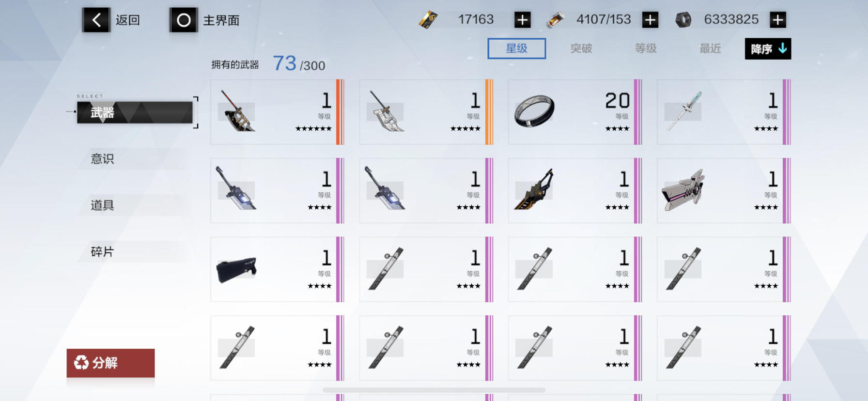Select the level 20 ring weapon
Image resolution: width=868 pixels, height=401 pixels.
575,112
